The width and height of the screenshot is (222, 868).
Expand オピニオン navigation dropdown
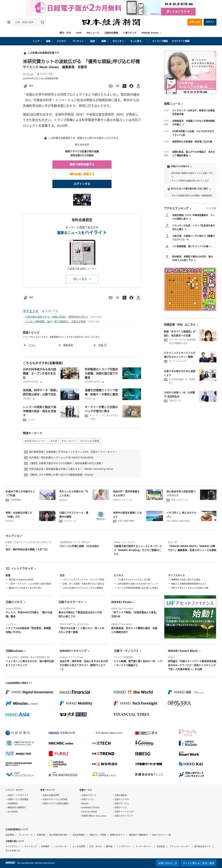[119, 41]
